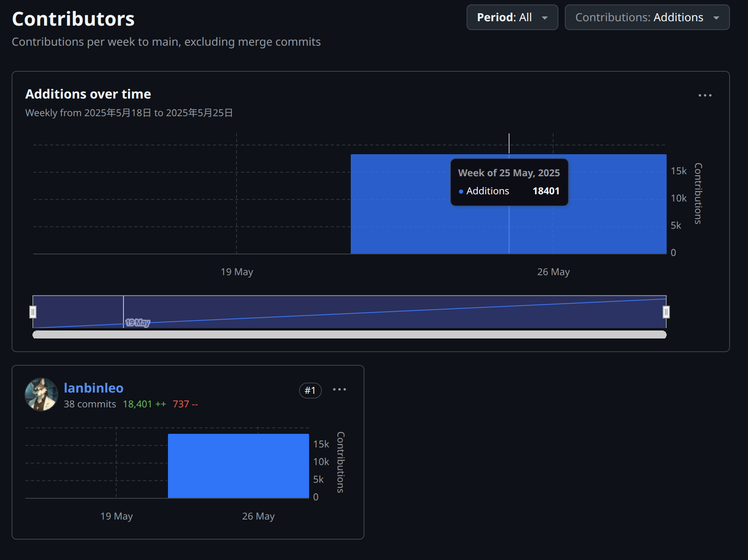
Task: Grab the right range selector handle
Action: [x=666, y=312]
